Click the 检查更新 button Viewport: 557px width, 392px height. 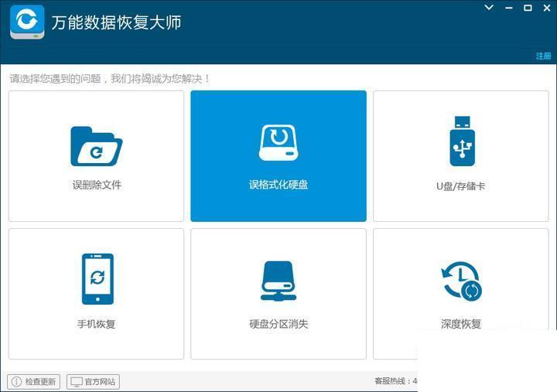click(x=34, y=382)
